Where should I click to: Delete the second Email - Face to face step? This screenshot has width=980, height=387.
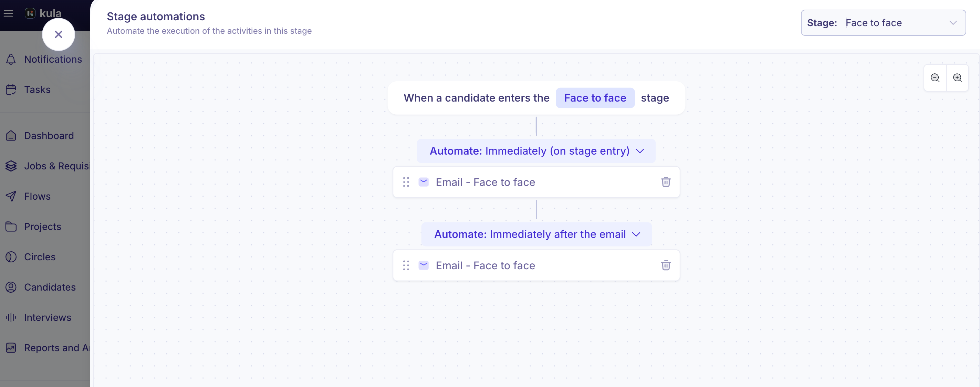coord(665,265)
